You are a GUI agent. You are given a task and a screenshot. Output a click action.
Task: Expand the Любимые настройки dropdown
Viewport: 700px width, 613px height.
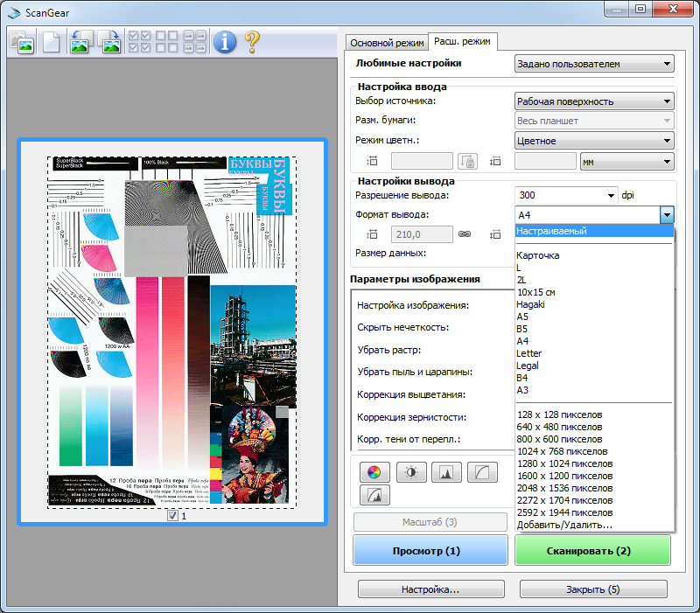point(594,64)
